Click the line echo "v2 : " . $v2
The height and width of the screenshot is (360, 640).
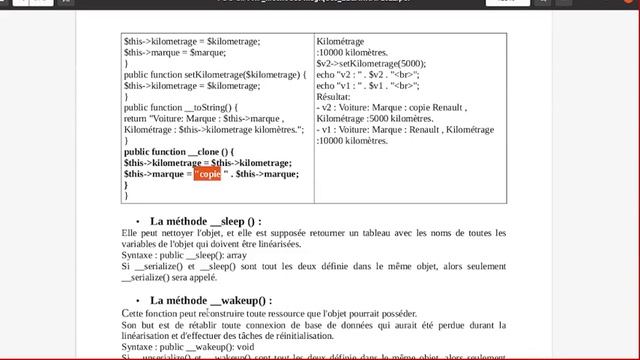[368, 75]
